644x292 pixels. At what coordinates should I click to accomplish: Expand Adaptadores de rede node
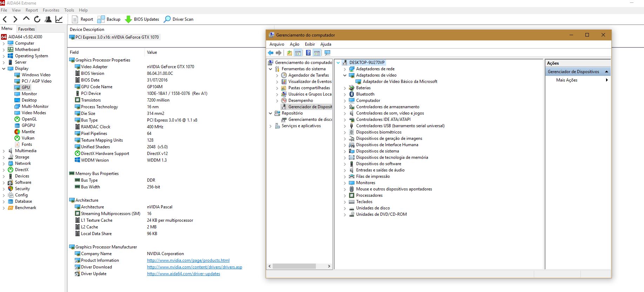pos(345,69)
